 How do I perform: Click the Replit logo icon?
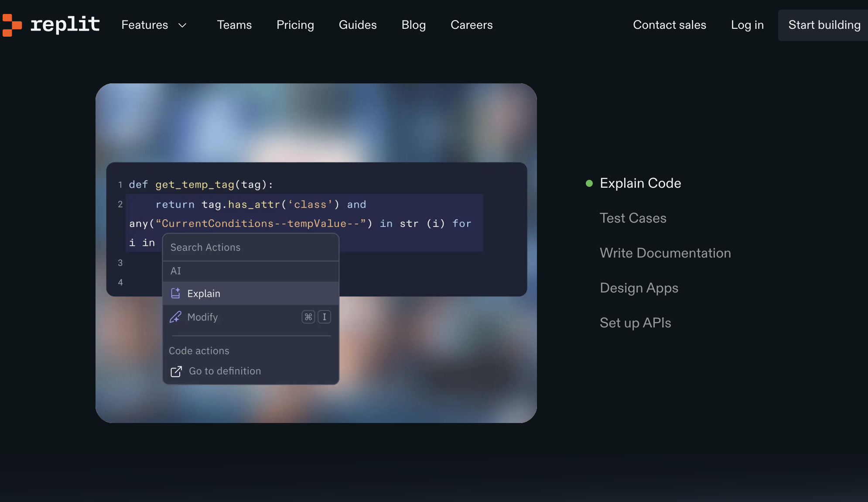pyautogui.click(x=12, y=25)
